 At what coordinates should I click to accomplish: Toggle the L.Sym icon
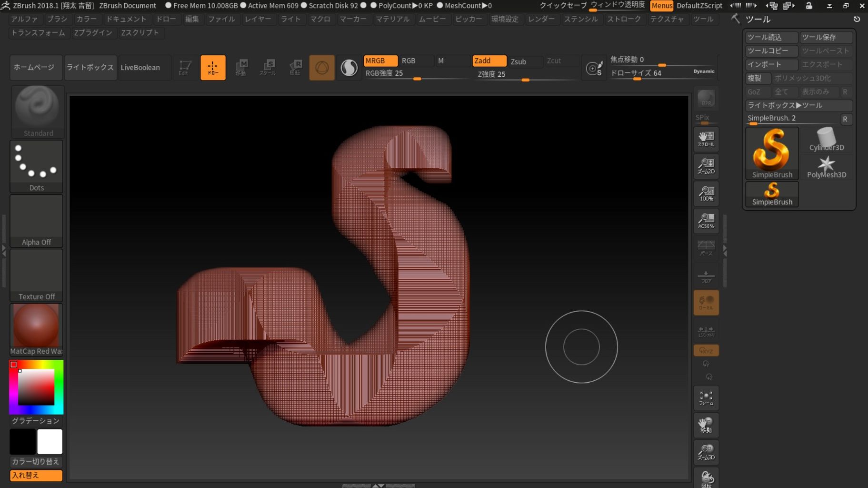point(706,330)
